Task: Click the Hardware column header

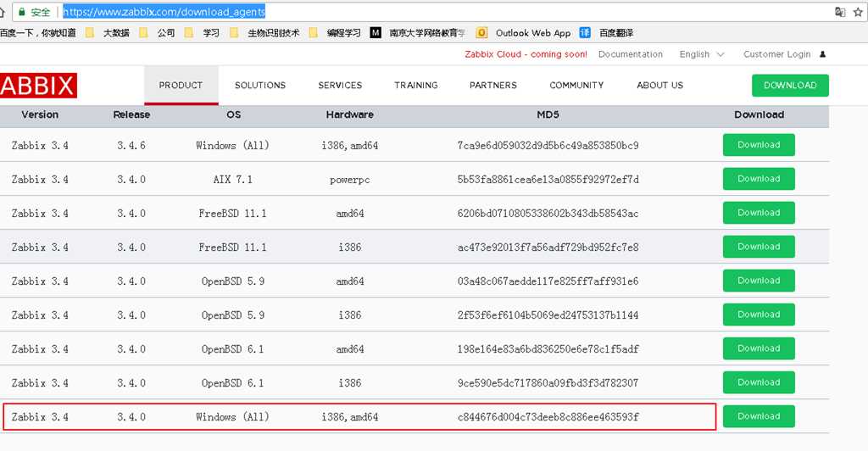Action: click(350, 114)
